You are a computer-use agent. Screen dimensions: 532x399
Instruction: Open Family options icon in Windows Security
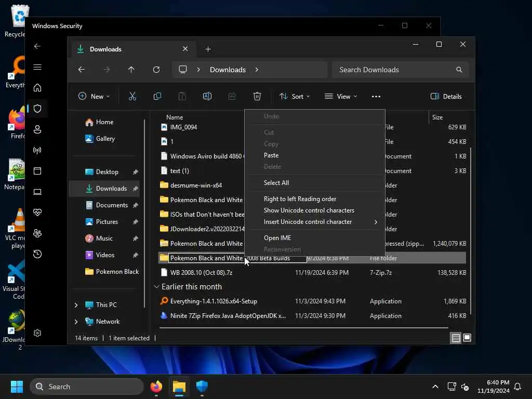(x=37, y=233)
